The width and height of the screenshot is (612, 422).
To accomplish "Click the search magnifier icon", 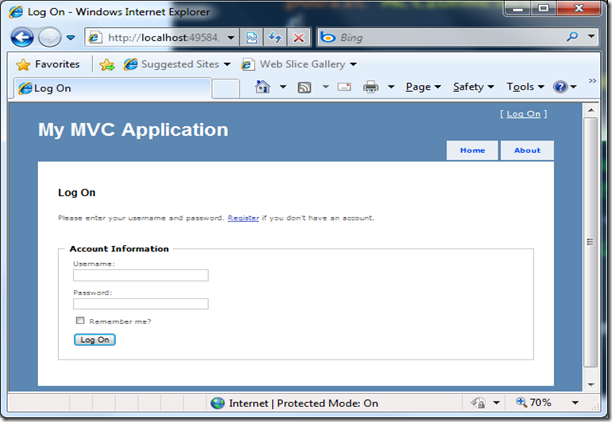I will 572,37.
